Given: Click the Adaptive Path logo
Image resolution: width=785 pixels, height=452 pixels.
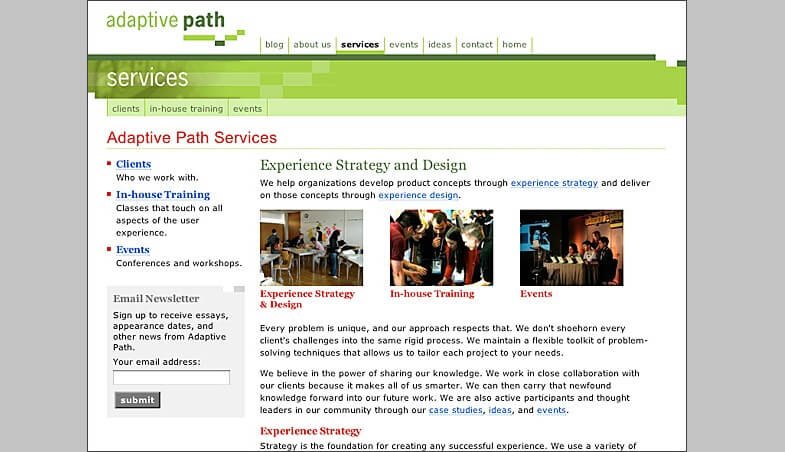Looking at the screenshot, I should click(x=175, y=28).
